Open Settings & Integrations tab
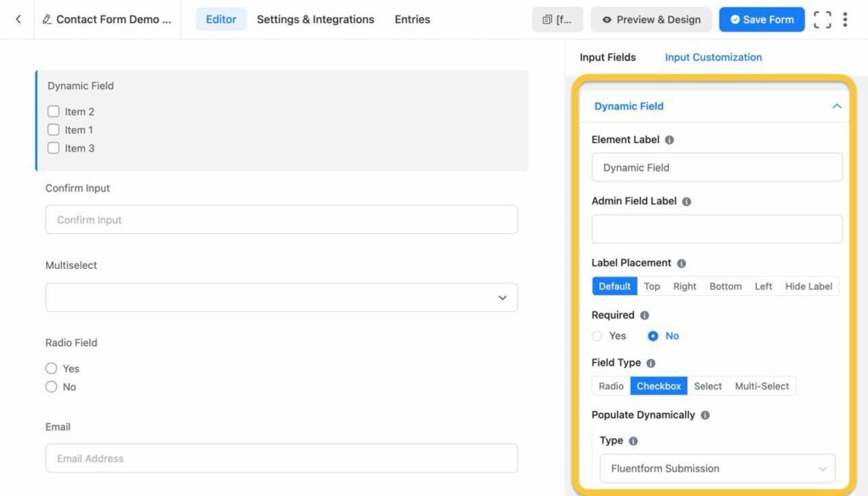 coord(315,20)
